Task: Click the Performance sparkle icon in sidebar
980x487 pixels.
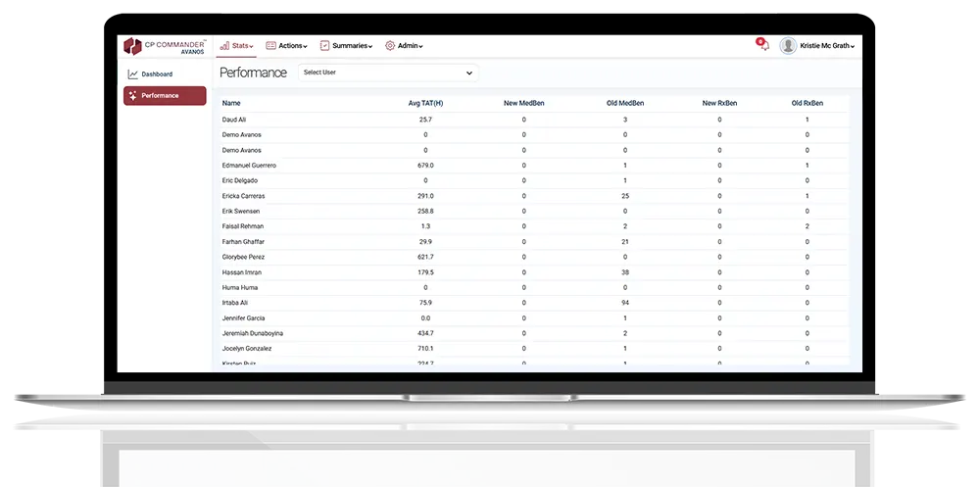Action: tap(132, 96)
